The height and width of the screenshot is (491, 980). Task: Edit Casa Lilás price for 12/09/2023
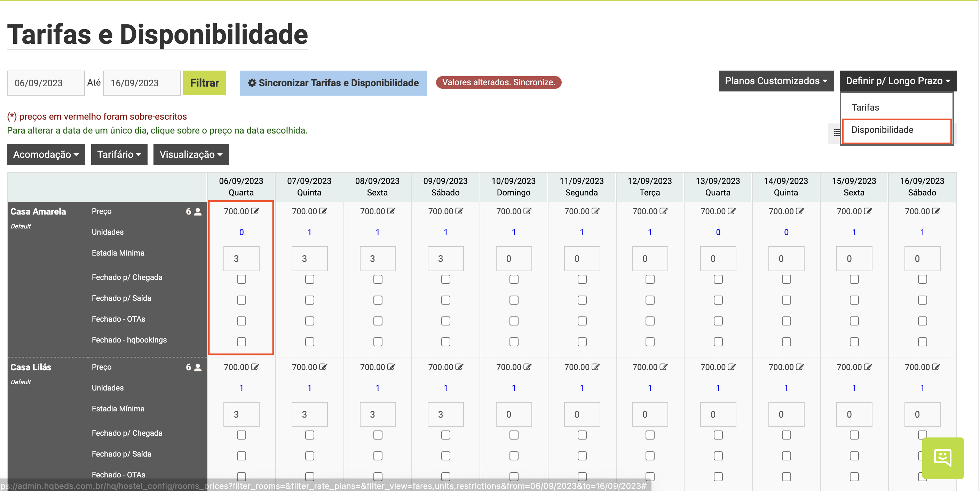663,367
